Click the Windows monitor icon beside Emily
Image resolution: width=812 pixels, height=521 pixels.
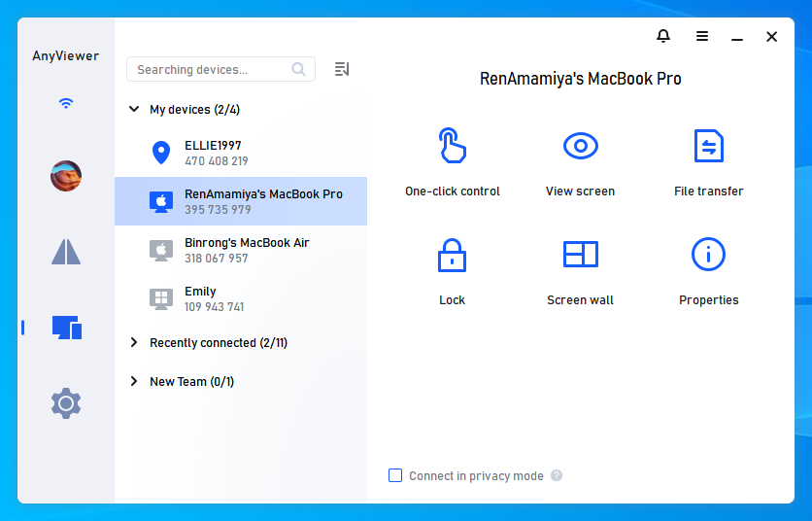[161, 299]
